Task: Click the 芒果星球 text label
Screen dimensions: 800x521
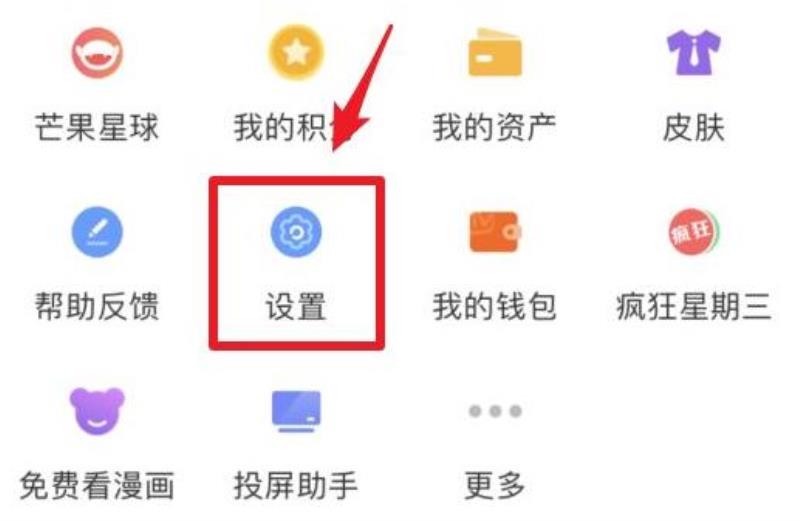Action: pyautogui.click(x=97, y=128)
